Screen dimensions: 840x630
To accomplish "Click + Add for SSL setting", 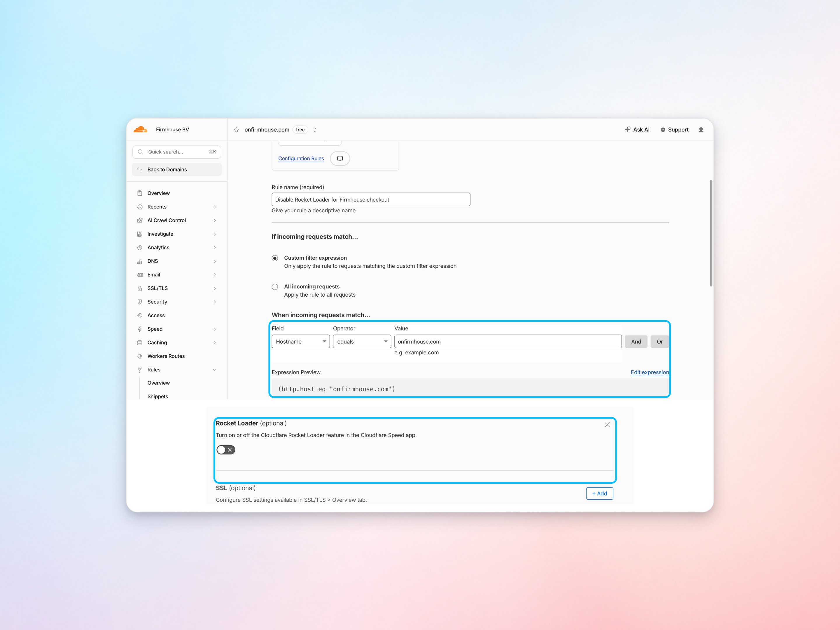I will [600, 494].
